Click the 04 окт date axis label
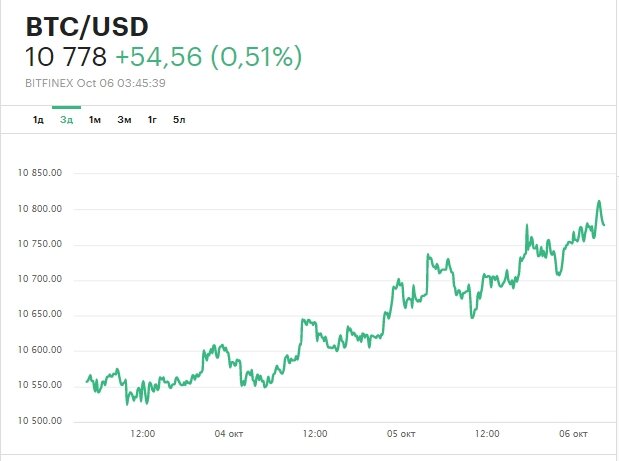The width and height of the screenshot is (619, 461). [229, 434]
